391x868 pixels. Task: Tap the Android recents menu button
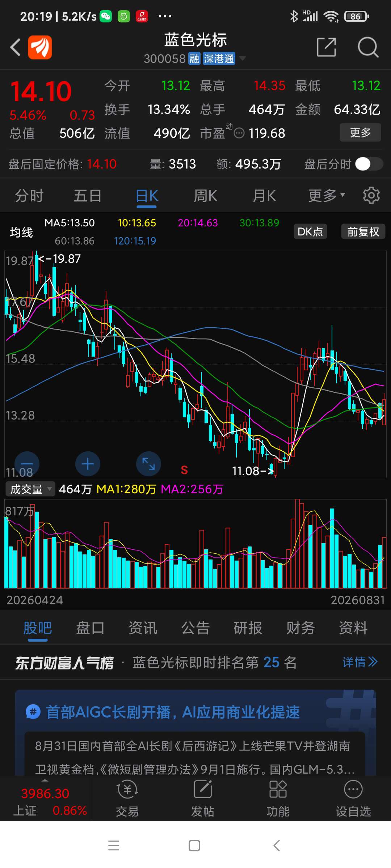click(114, 846)
